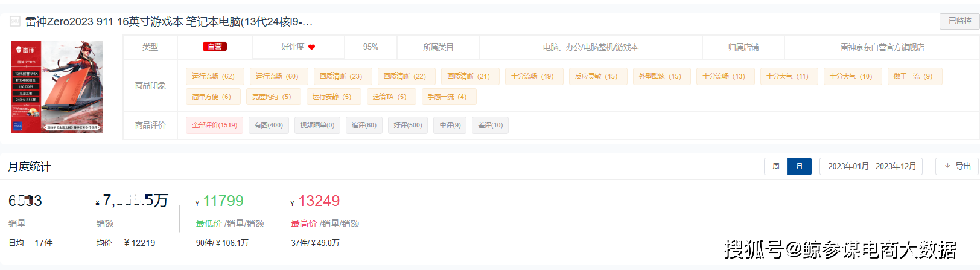Switch statistics to weekly 周 view
This screenshot has width=980, height=270.
pyautogui.click(x=776, y=166)
